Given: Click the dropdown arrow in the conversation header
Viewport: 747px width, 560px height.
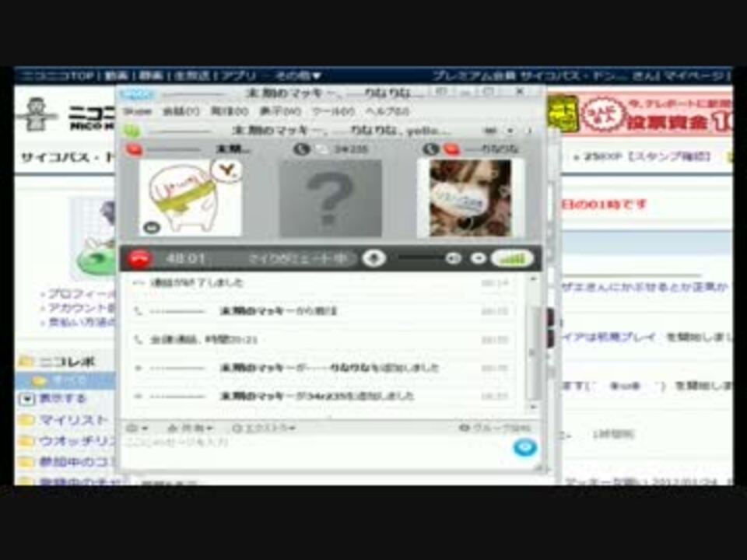Looking at the screenshot, I should (510, 131).
